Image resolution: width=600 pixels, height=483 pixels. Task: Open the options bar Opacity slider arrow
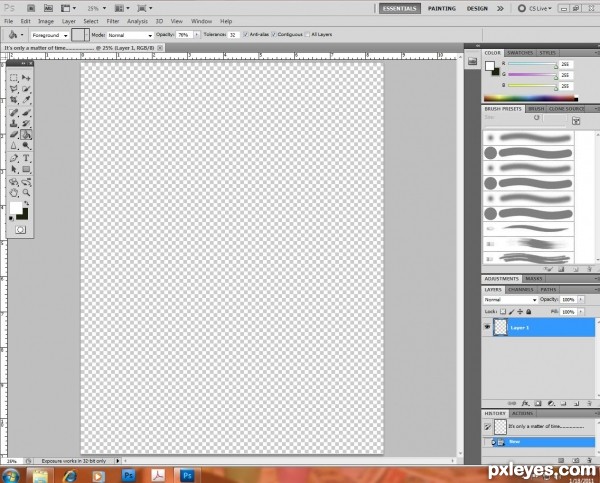197,35
